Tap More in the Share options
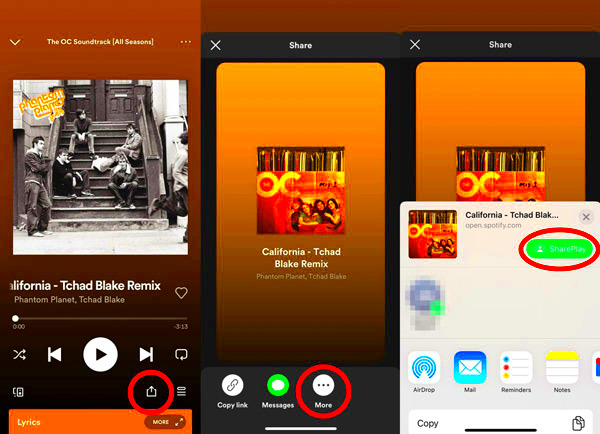This screenshot has width=600, height=434. point(323,392)
